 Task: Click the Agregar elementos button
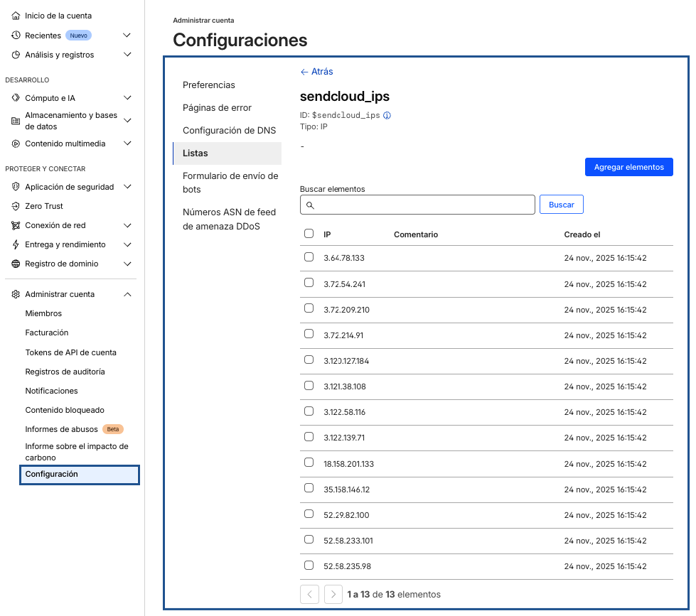628,166
